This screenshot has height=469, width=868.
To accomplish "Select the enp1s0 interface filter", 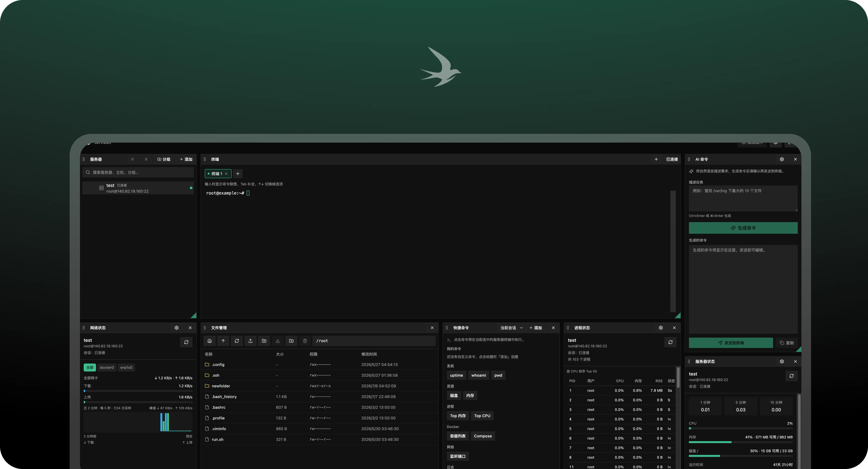I will tap(126, 367).
